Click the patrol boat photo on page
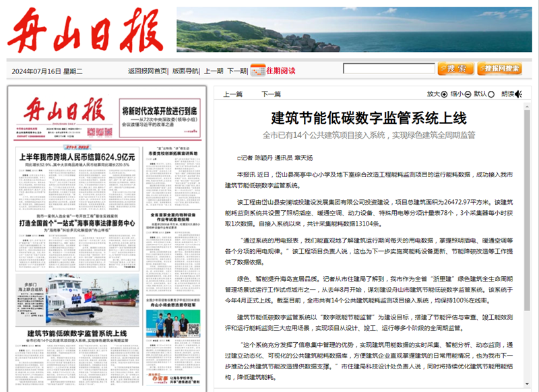Viewport: 539px width, 392px height. coord(92,300)
